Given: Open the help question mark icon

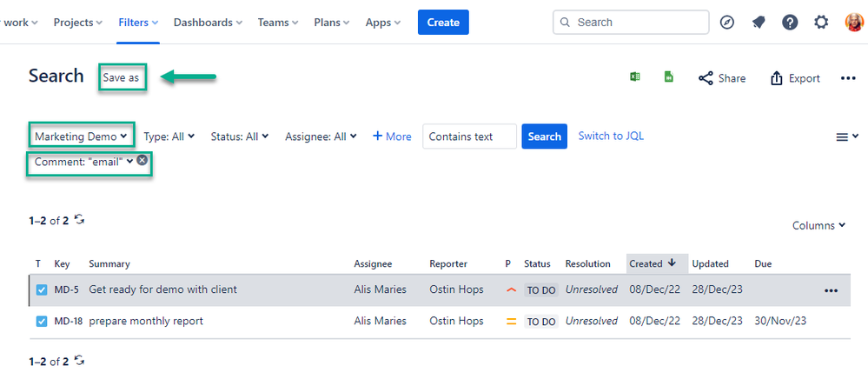Looking at the screenshot, I should (x=790, y=23).
